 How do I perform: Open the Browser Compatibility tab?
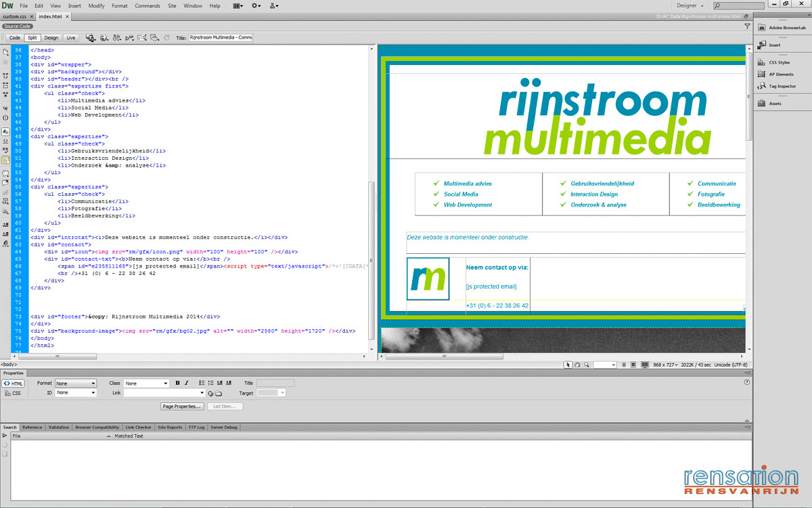[97, 427]
